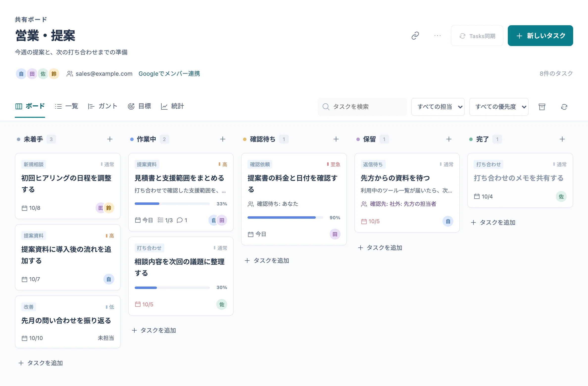Add a task with 完了 column plus icon
The height and width of the screenshot is (386, 588).
click(x=562, y=139)
